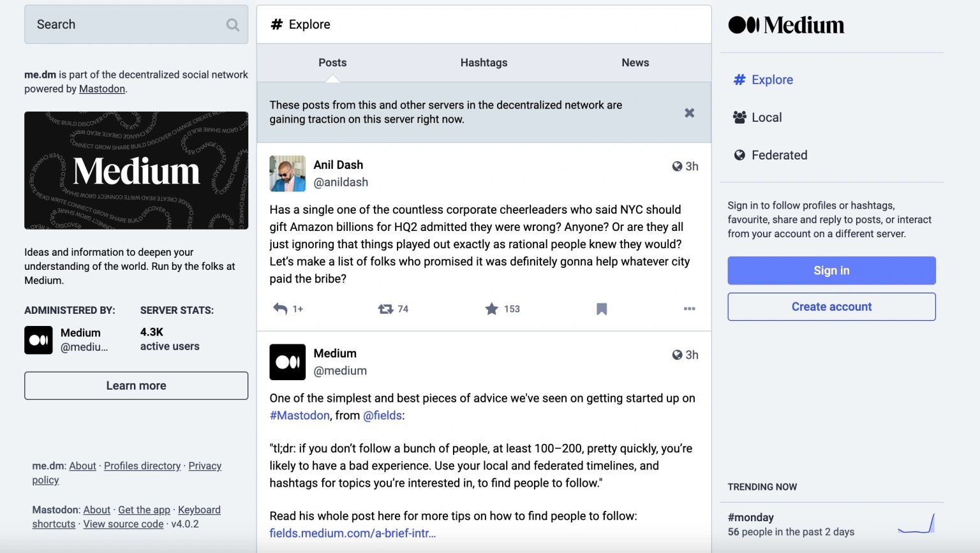Dismiss the trending posts notice
This screenshot has width=980, height=553.
click(x=689, y=113)
